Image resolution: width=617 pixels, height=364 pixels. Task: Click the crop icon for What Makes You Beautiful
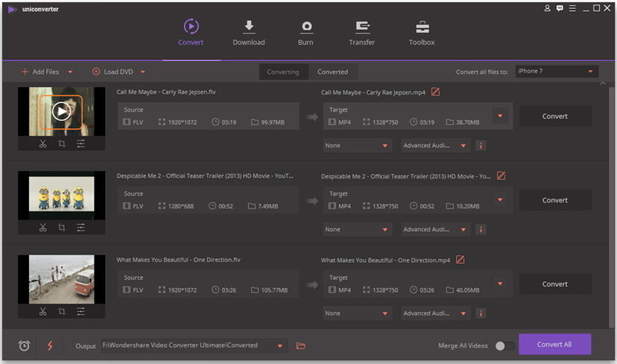coord(62,312)
